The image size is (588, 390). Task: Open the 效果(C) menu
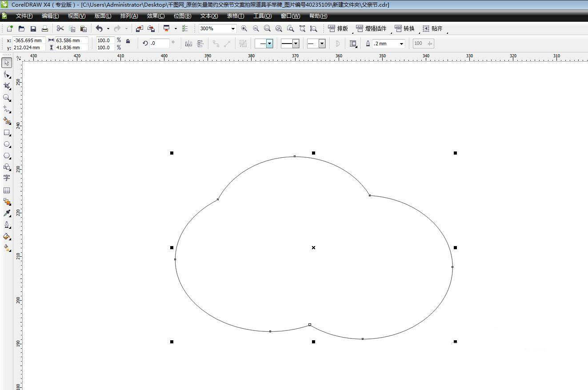coord(156,16)
